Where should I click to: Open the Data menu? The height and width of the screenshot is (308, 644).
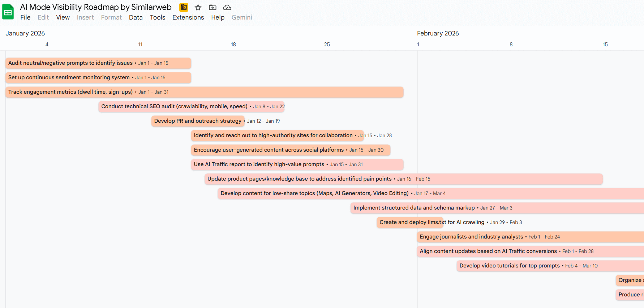(x=136, y=17)
